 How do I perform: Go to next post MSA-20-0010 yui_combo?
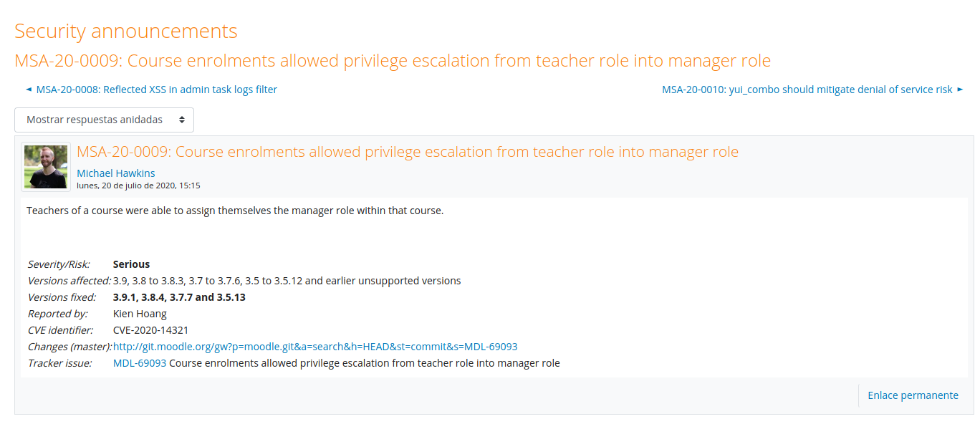click(x=807, y=90)
